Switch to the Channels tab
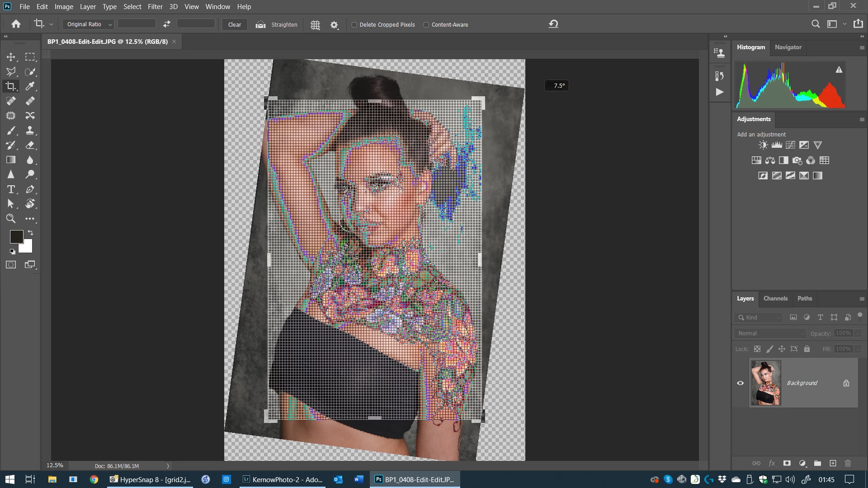 (x=775, y=299)
